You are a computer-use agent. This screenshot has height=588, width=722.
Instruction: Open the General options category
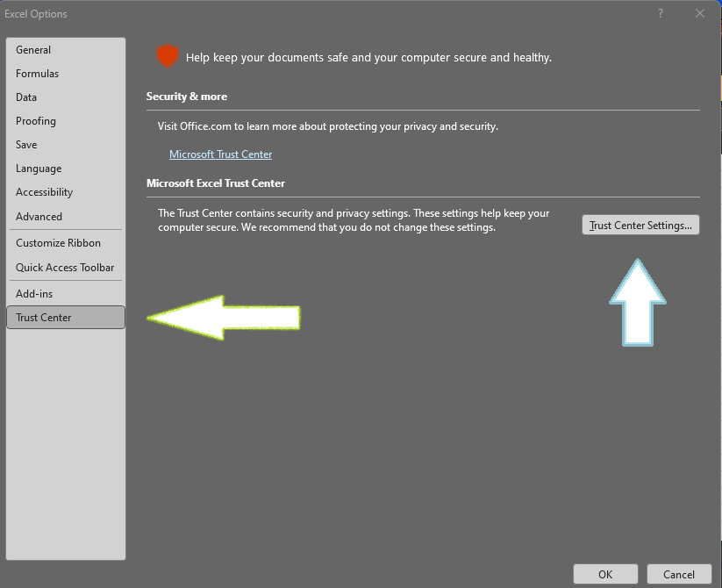(66, 50)
